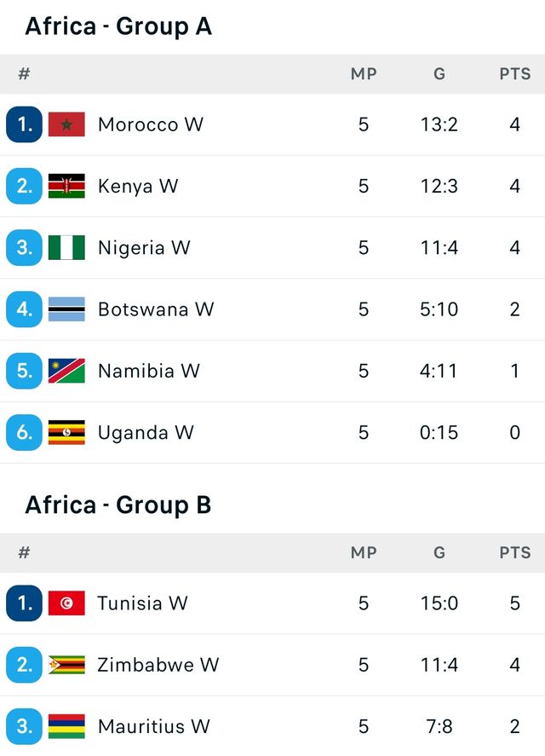Click the Morocco flag icon

pyautogui.click(x=66, y=124)
